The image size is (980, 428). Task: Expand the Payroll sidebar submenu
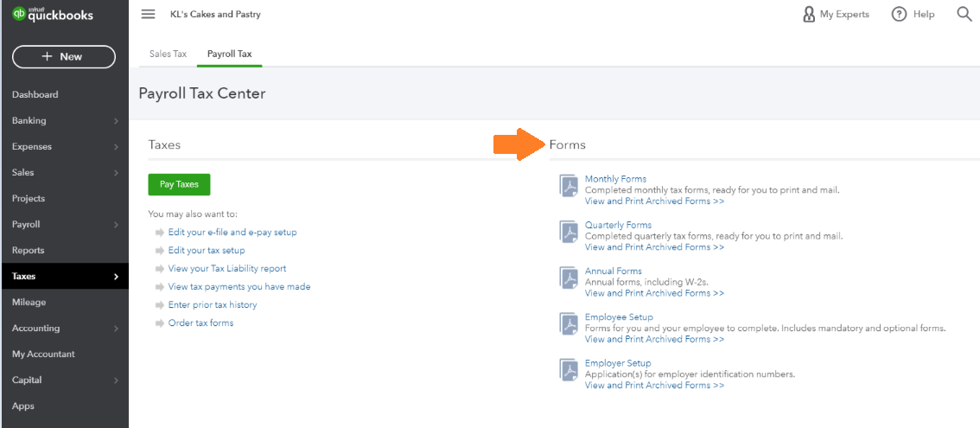116,225
